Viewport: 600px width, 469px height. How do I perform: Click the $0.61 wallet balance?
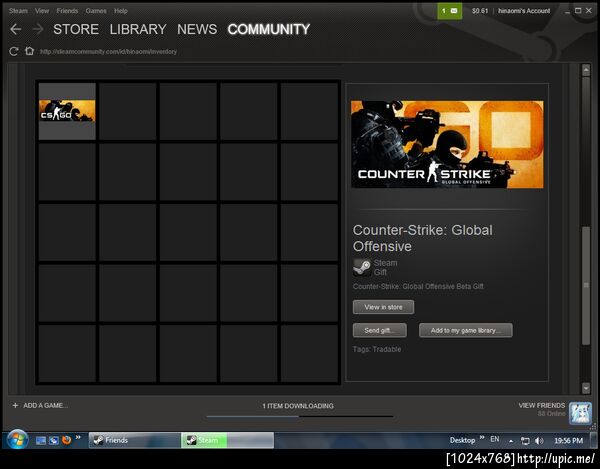pyautogui.click(x=480, y=11)
